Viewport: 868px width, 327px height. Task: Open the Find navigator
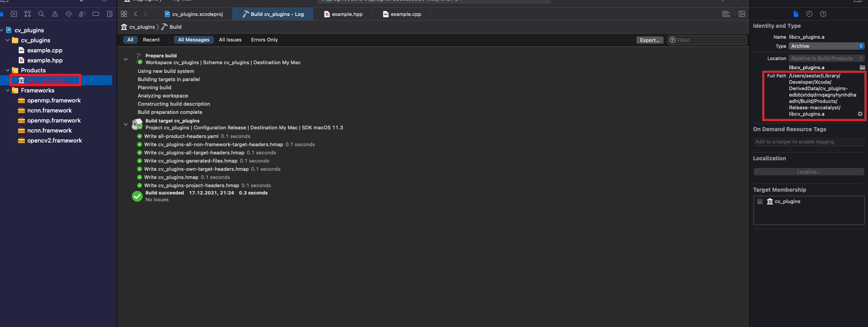click(41, 14)
